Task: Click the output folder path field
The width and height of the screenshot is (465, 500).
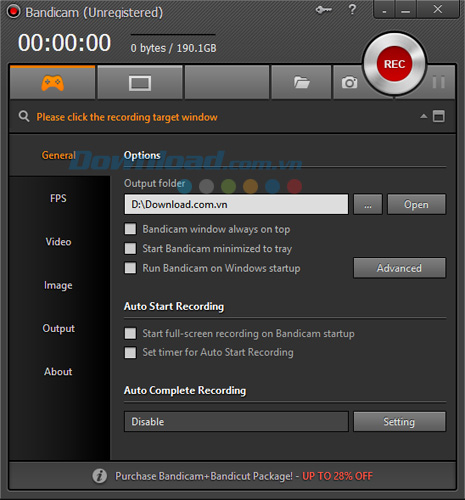Action: [x=236, y=204]
